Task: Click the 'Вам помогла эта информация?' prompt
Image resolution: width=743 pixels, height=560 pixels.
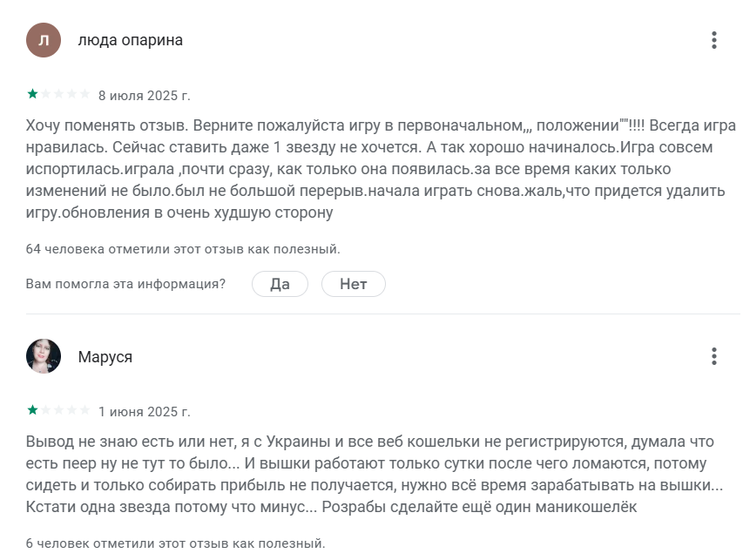Action: (x=125, y=284)
